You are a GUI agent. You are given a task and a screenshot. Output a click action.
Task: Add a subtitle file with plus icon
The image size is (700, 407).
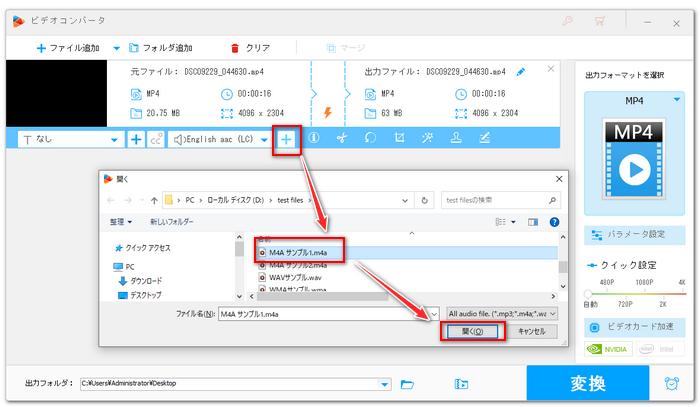pos(136,140)
